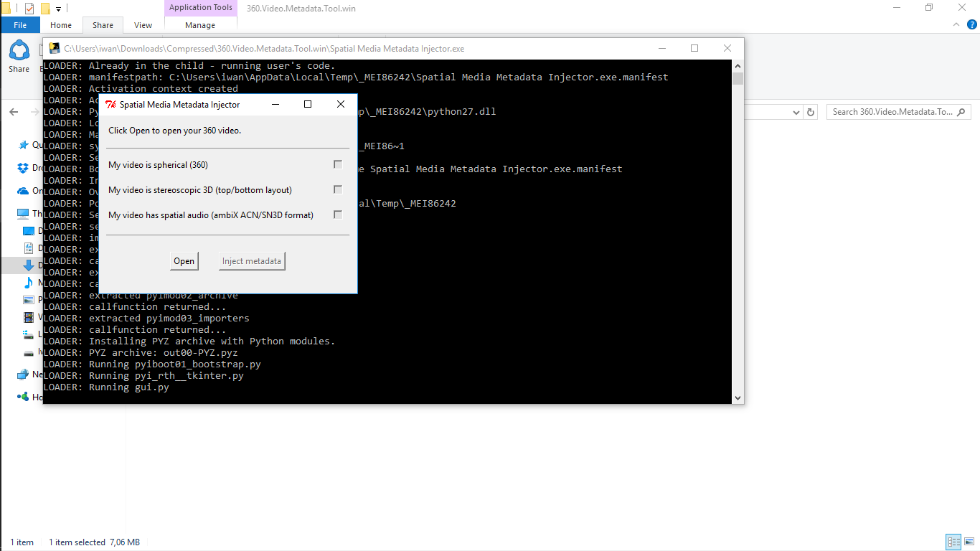Switch to the Share ribbon tab

[102, 24]
